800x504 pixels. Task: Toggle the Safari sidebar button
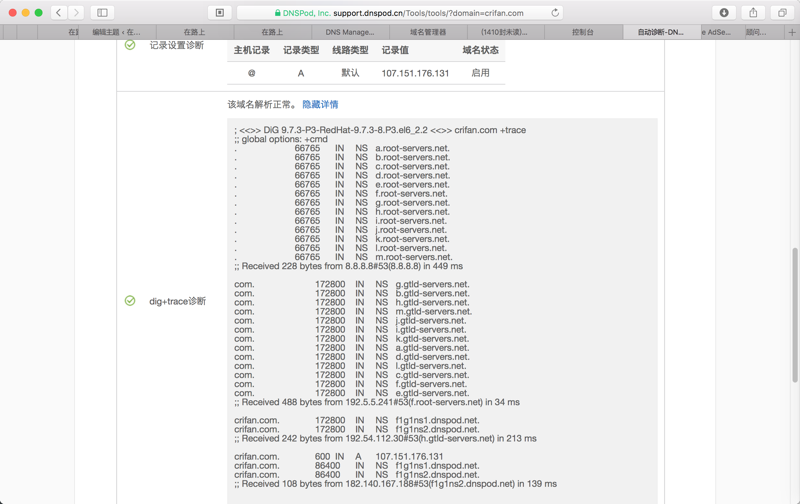pyautogui.click(x=102, y=13)
